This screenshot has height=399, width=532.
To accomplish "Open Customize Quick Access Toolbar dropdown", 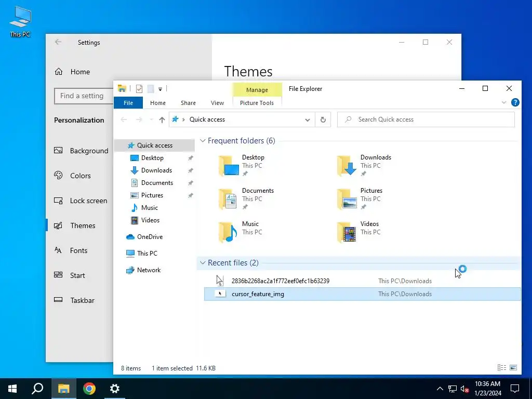I will click(160, 89).
